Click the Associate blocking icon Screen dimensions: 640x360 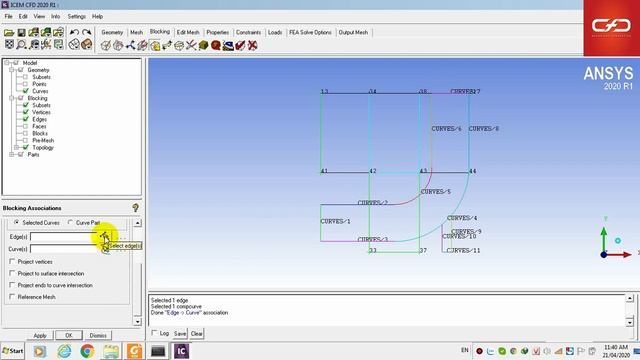click(x=155, y=45)
